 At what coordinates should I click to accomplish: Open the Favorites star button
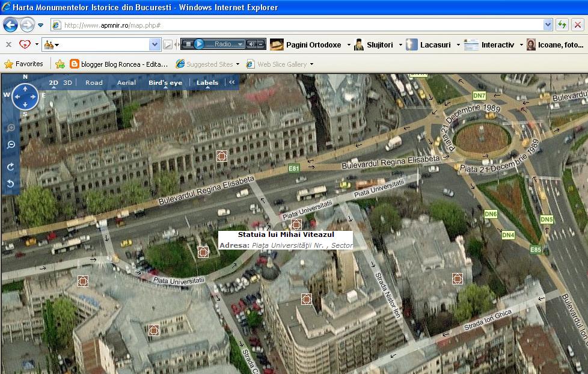[23, 64]
